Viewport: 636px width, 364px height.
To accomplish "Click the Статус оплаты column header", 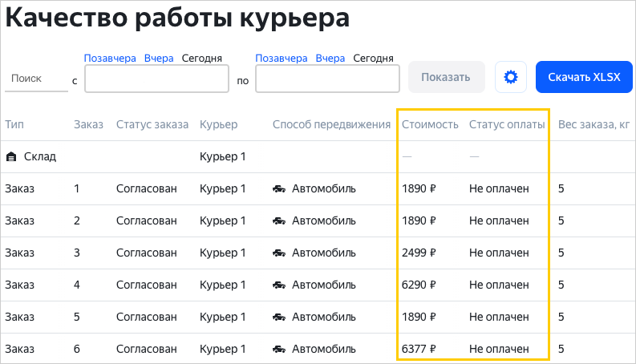I will coord(507,124).
